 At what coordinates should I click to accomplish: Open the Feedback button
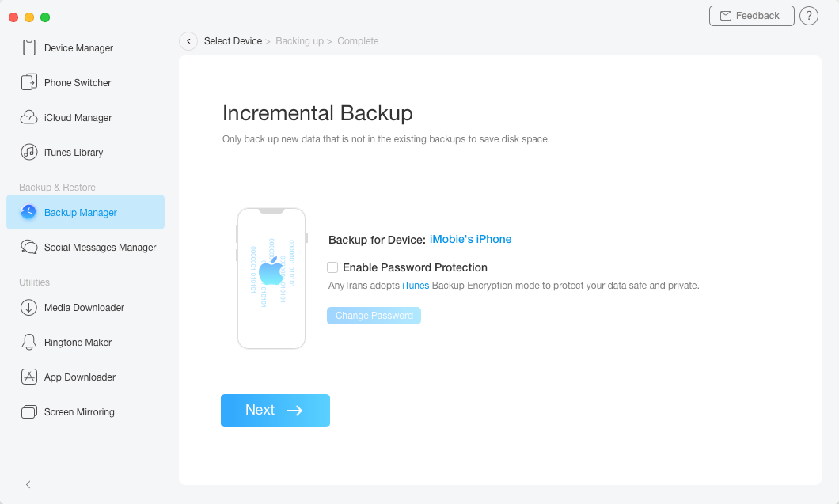751,16
